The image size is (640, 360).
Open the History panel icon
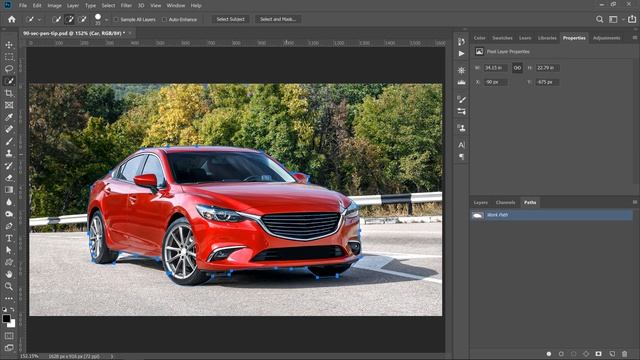click(x=461, y=42)
